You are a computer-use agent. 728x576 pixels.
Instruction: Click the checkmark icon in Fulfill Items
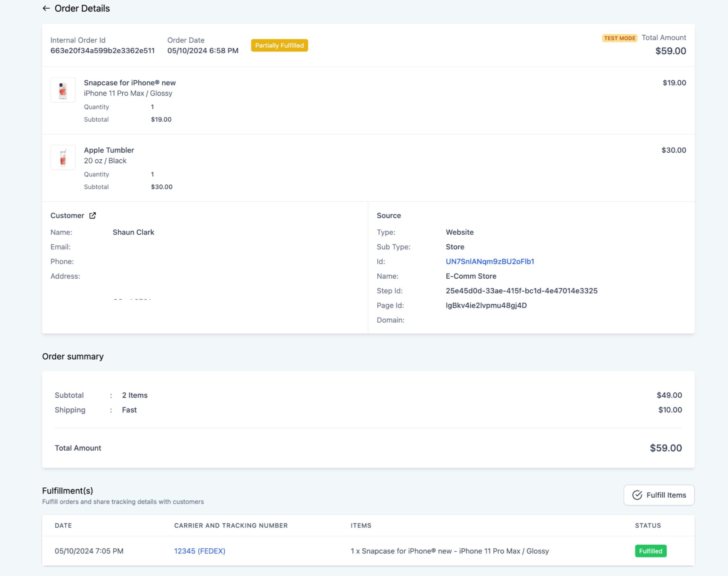click(637, 495)
